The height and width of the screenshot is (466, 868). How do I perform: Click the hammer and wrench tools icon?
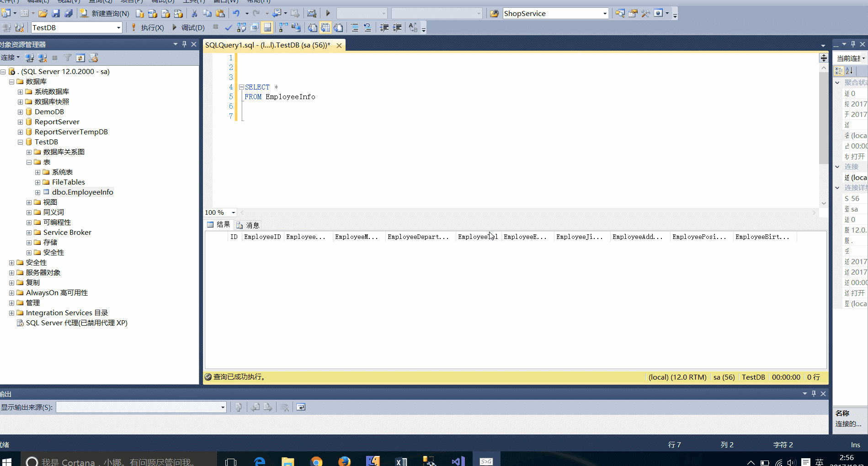[645, 13]
